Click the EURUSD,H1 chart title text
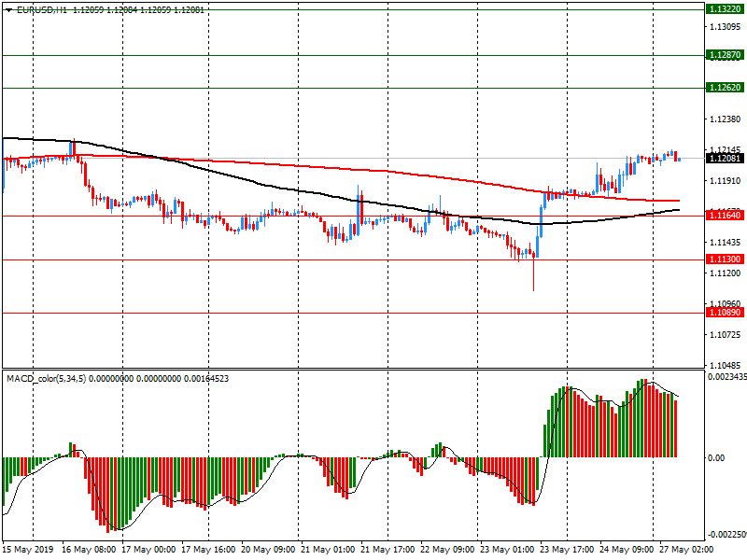Viewport: 747px width, 560px height. tap(42, 8)
